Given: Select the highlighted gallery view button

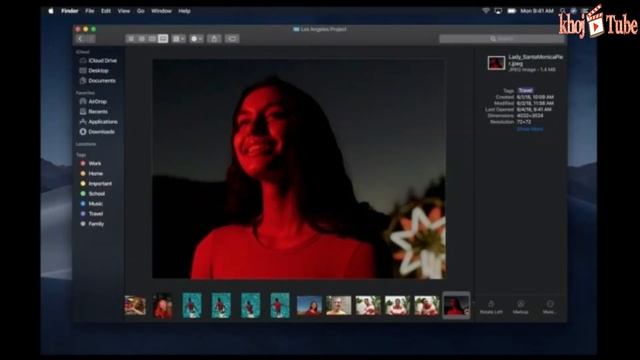Looking at the screenshot, I should click(163, 39).
